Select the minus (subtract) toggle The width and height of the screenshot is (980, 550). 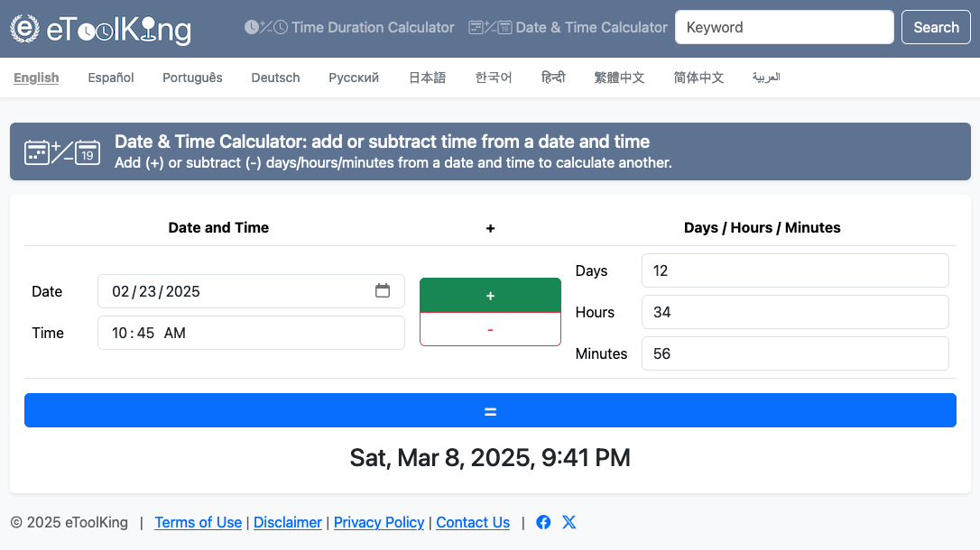(x=490, y=329)
